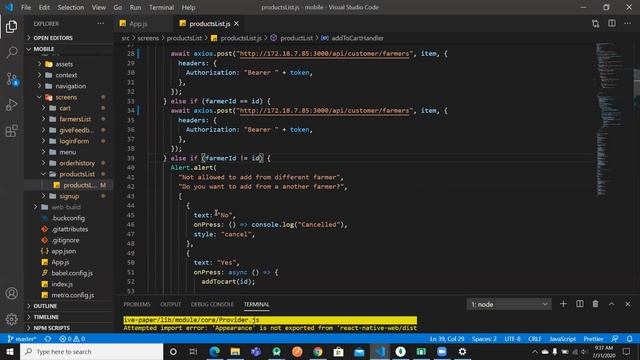Switch to the Problems panel tab

point(137,304)
